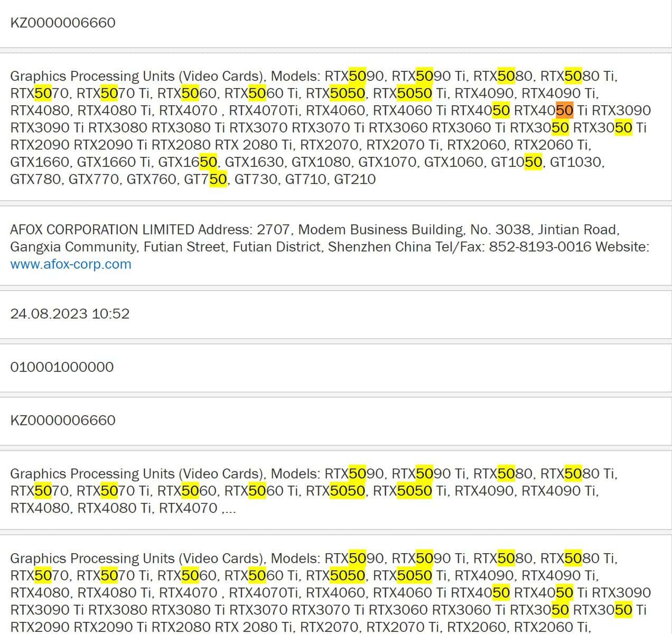Click 'AFOX CORPORATION LIMITED' company name

click(x=102, y=230)
